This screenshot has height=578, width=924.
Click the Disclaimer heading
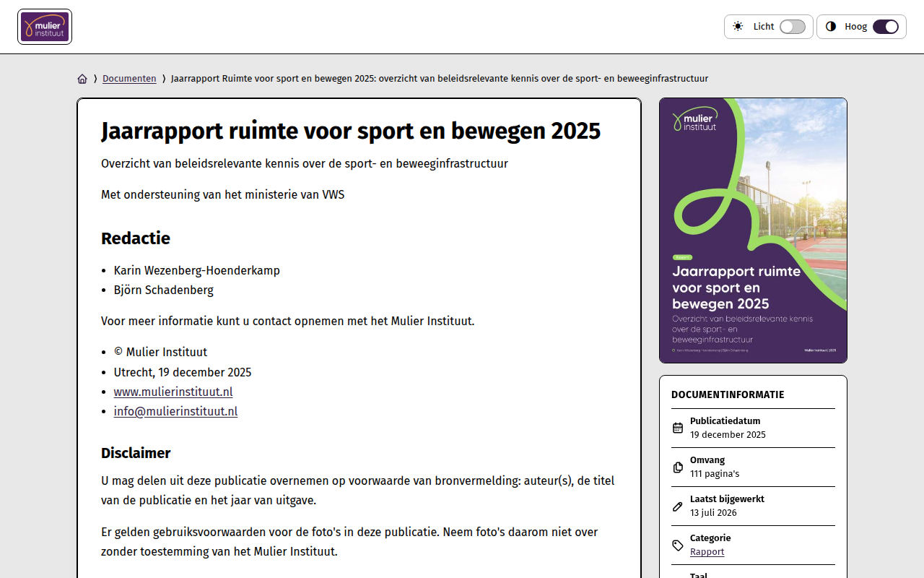point(136,453)
